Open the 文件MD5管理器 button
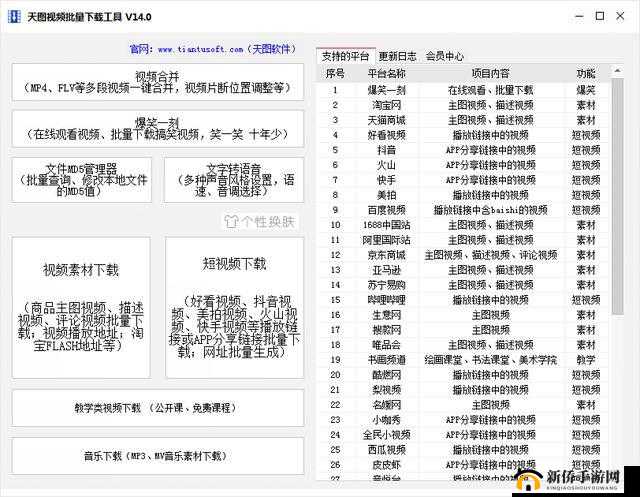 click(82, 180)
